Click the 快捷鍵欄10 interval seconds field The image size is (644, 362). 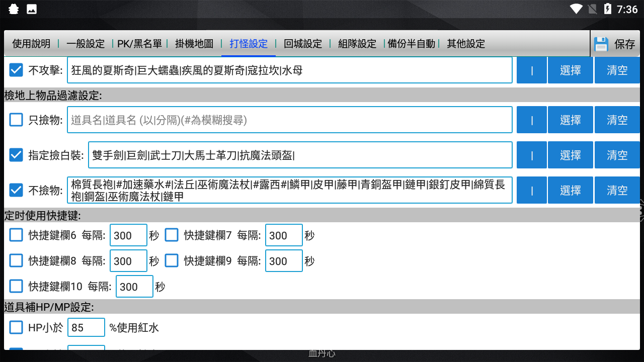pos(134,286)
